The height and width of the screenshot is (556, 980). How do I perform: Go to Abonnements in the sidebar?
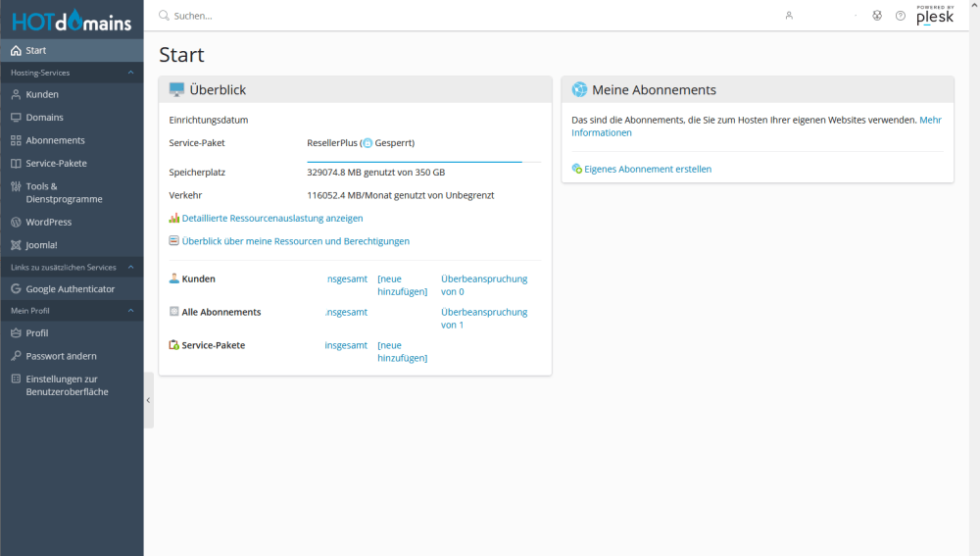click(x=55, y=140)
